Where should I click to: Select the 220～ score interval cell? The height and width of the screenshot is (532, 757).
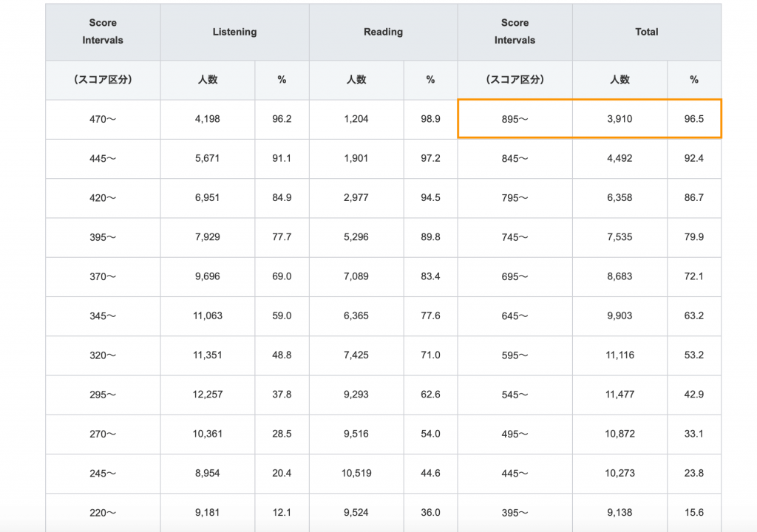[x=103, y=512]
